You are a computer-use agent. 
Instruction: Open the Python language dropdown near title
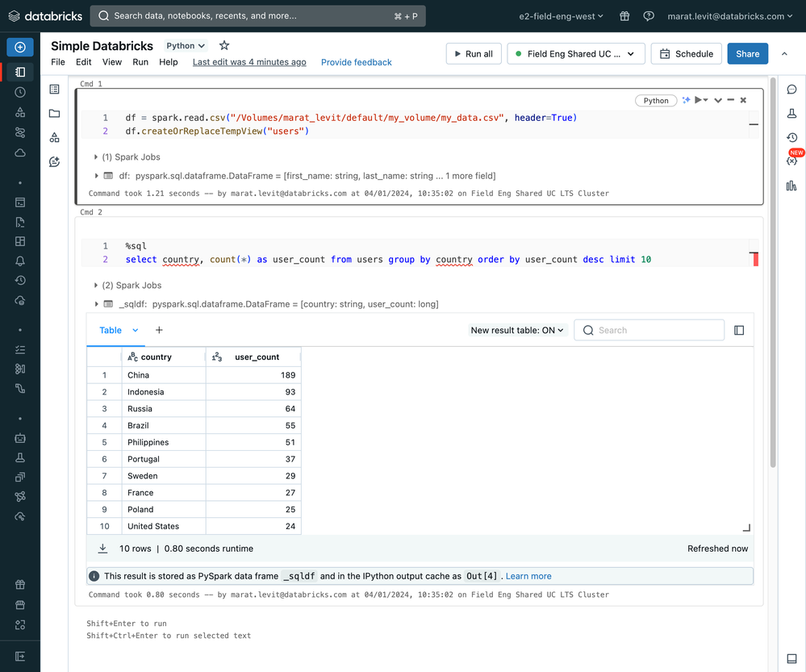(186, 46)
